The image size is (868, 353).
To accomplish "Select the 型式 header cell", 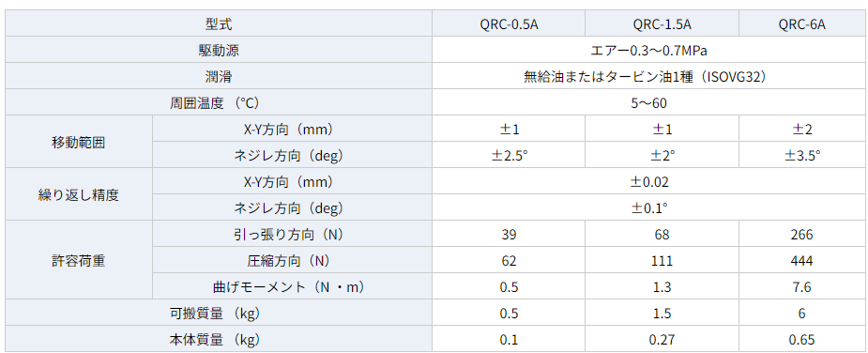I will (x=219, y=24).
